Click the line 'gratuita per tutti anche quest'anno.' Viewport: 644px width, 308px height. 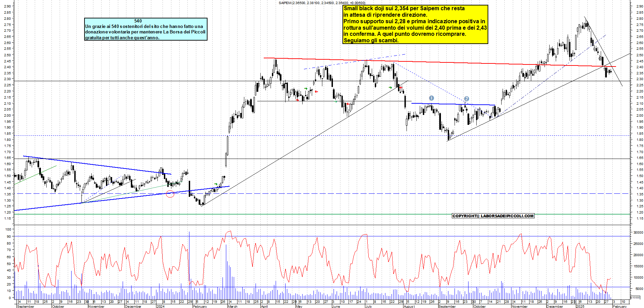pos(122,38)
